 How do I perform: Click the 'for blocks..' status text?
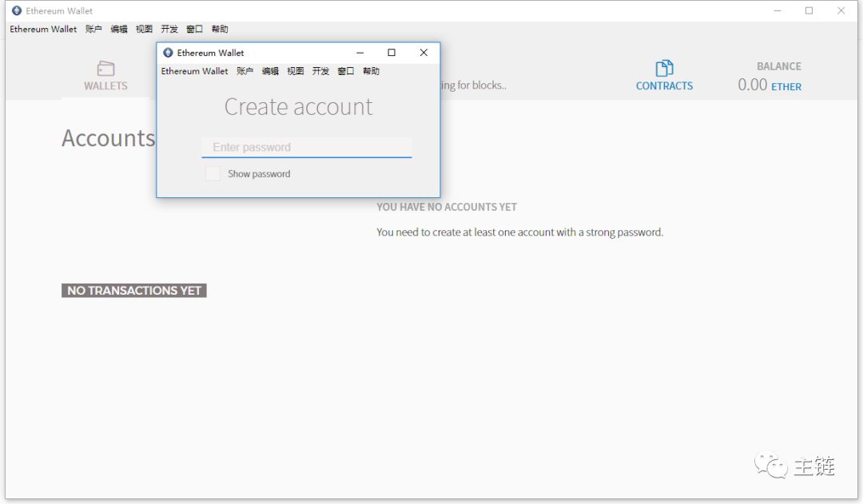pos(482,85)
